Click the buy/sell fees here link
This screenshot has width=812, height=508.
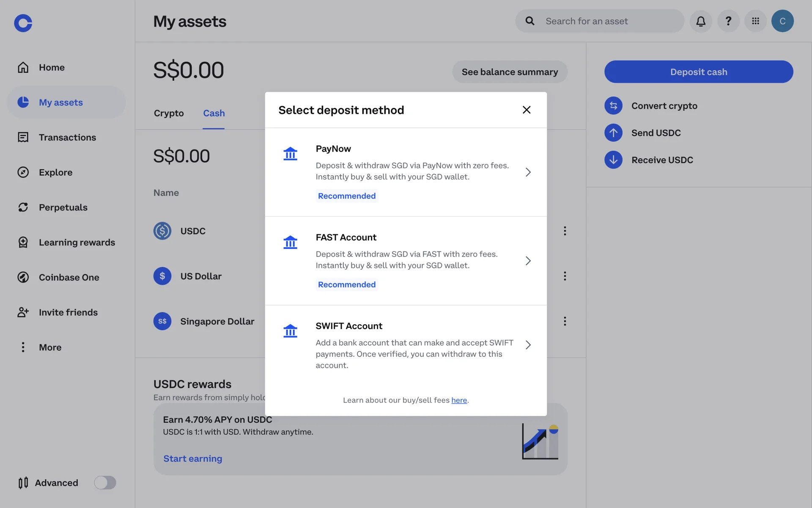point(459,400)
